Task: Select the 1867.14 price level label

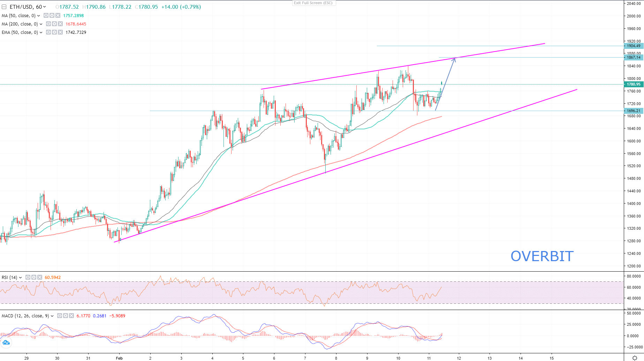Action: click(x=634, y=58)
